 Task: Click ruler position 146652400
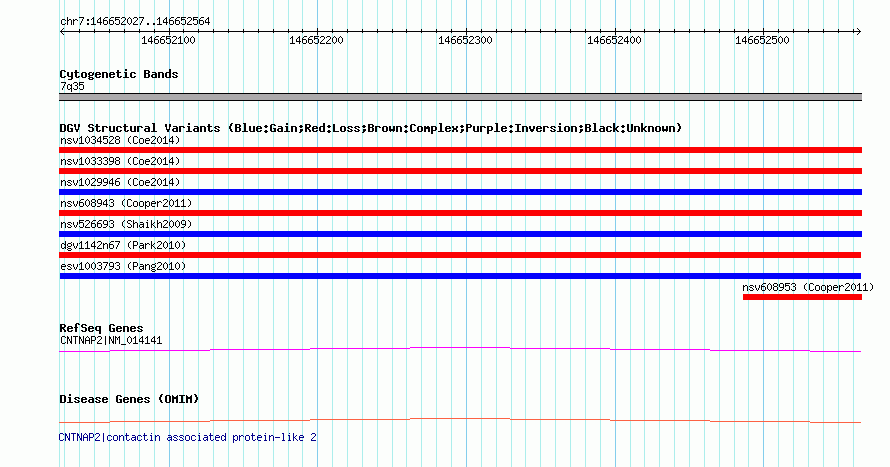pos(614,40)
